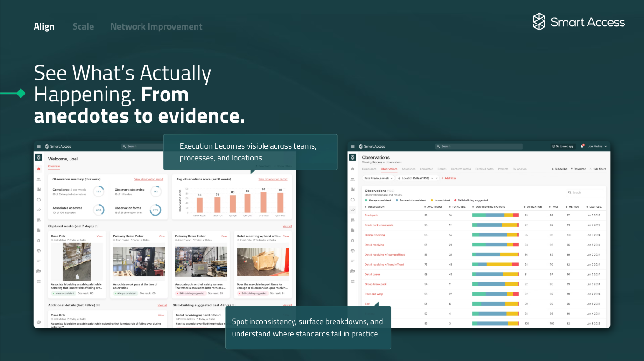The height and width of the screenshot is (361, 644).
Task: Click Download in the Observations window
Action: (x=578, y=169)
